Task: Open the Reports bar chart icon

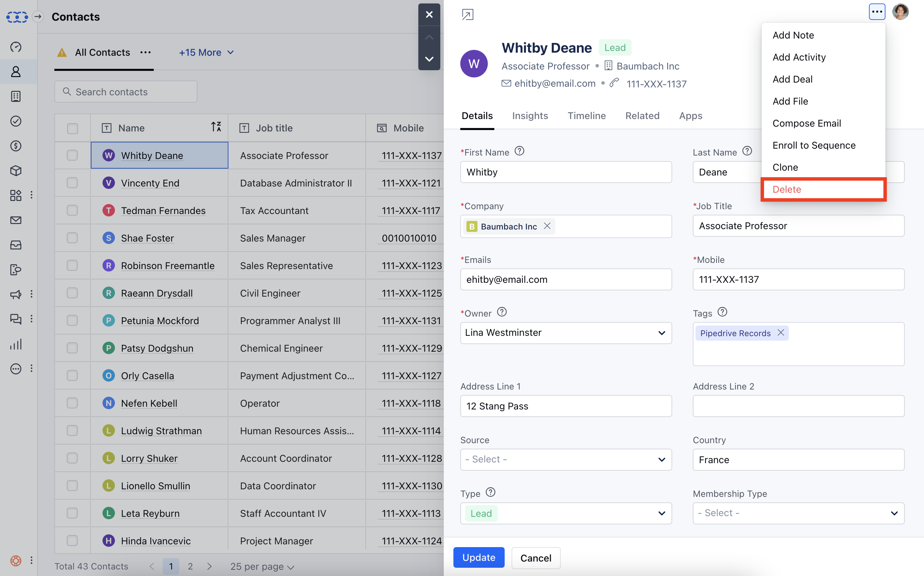Action: (15, 344)
